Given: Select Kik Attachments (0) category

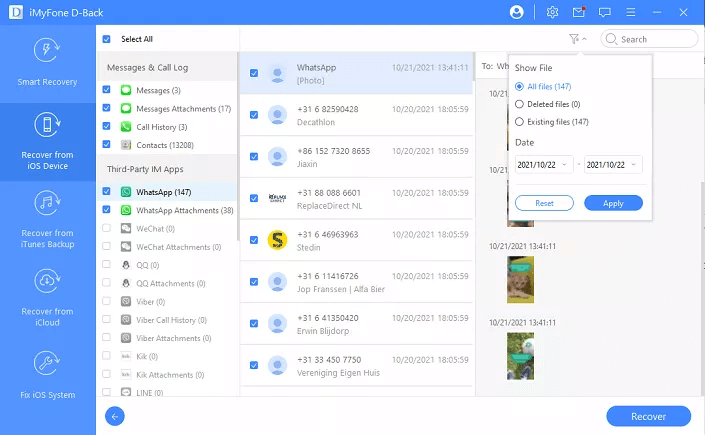Looking at the screenshot, I should tap(170, 375).
